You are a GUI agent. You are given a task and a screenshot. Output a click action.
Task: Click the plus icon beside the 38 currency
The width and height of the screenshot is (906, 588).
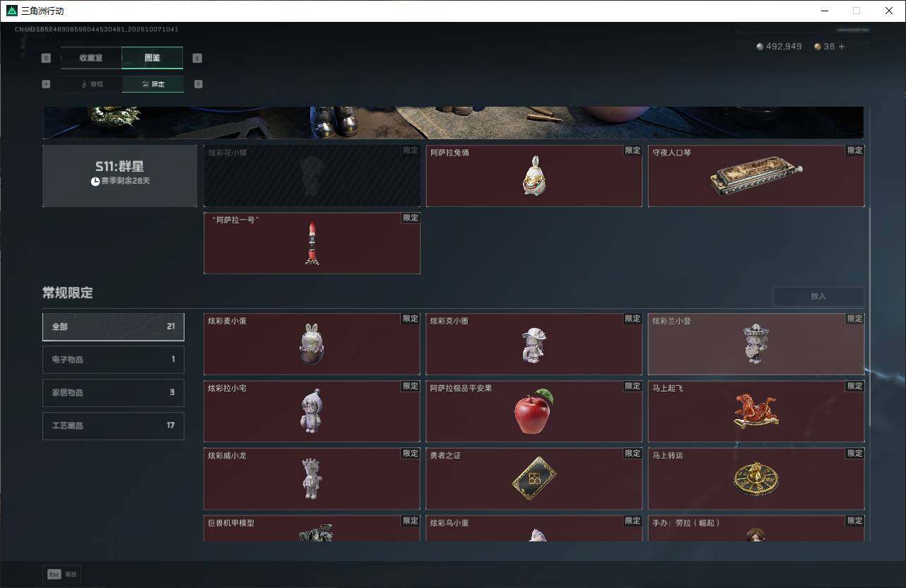(x=841, y=47)
